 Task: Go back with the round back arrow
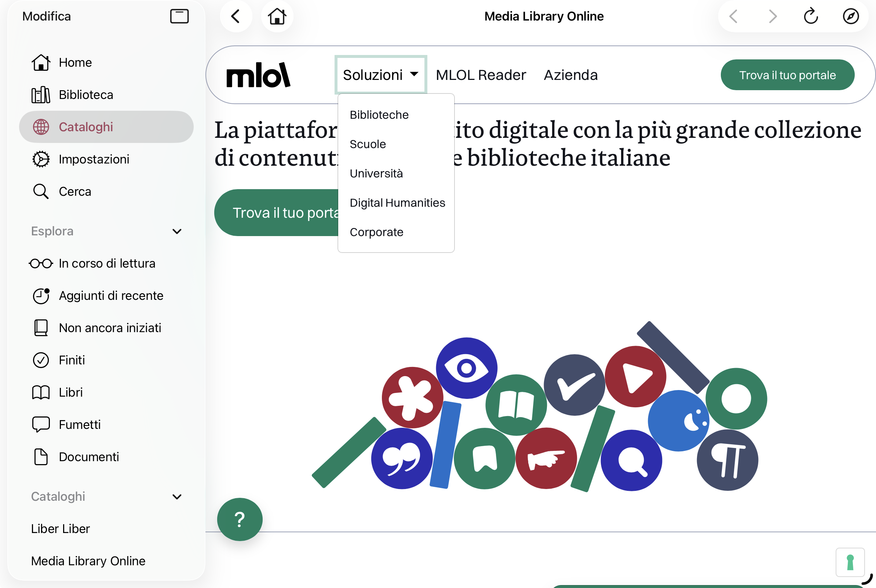click(x=236, y=16)
